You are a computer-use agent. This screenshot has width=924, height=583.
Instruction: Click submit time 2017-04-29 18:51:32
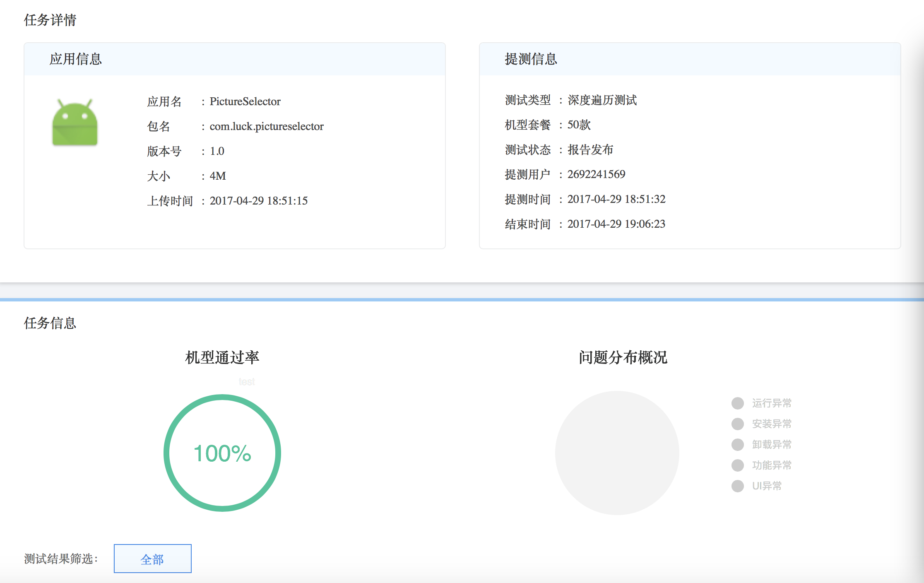click(x=616, y=199)
